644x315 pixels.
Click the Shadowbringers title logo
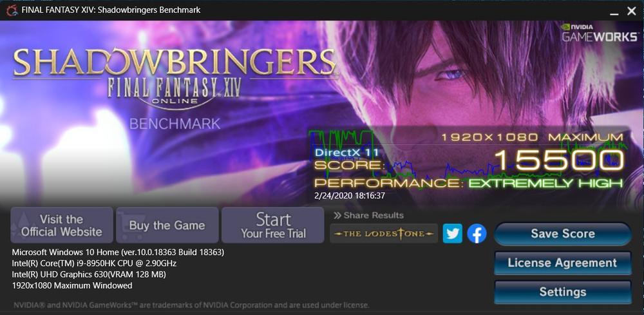click(x=175, y=62)
